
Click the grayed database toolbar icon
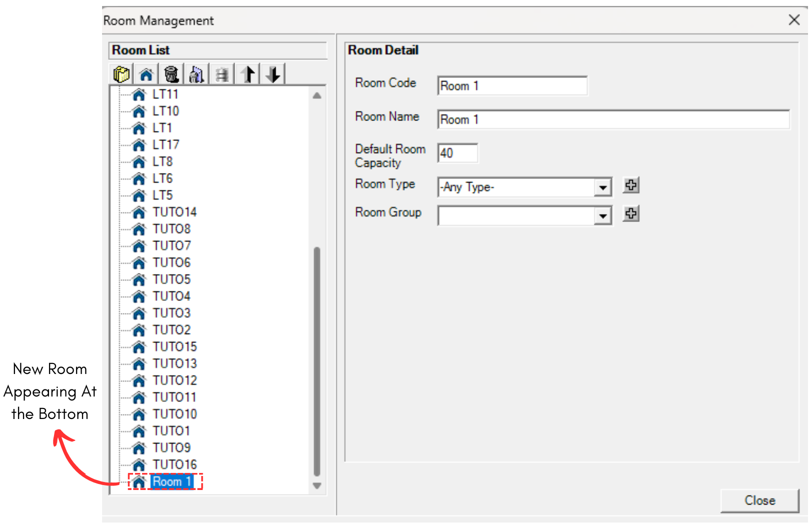pos(222,74)
